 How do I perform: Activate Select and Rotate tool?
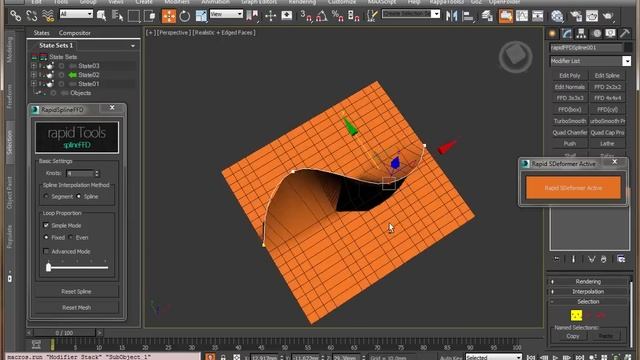[185, 16]
